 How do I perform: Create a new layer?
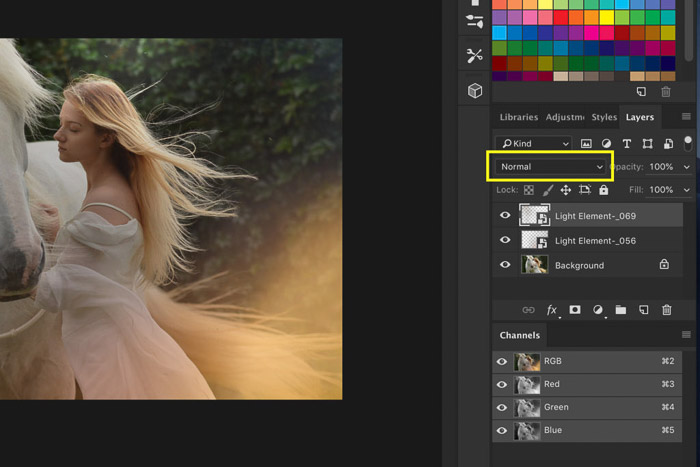[643, 310]
